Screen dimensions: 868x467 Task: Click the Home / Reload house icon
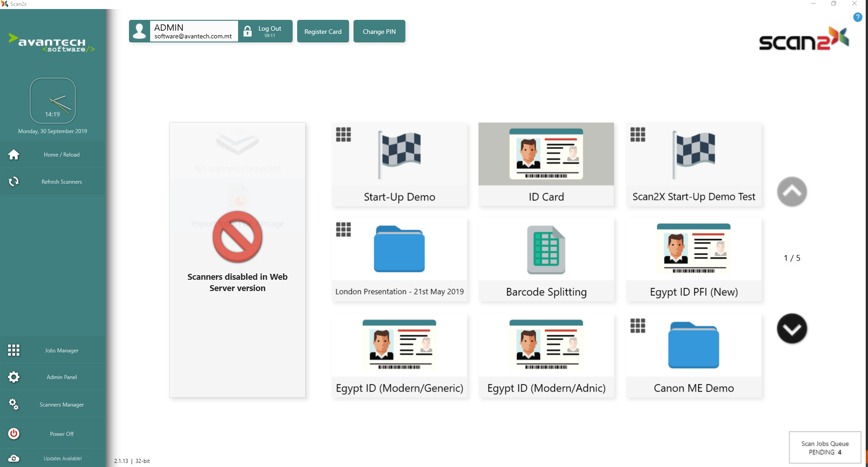[14, 155]
